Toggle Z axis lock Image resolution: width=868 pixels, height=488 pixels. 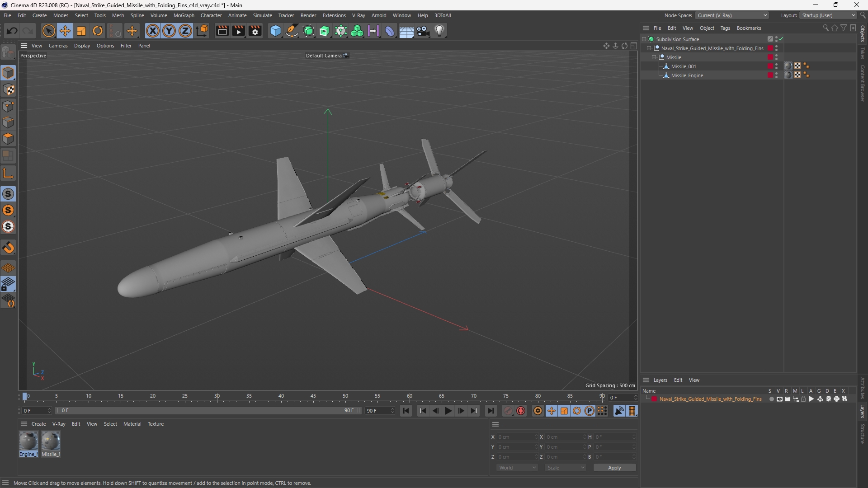click(x=185, y=31)
